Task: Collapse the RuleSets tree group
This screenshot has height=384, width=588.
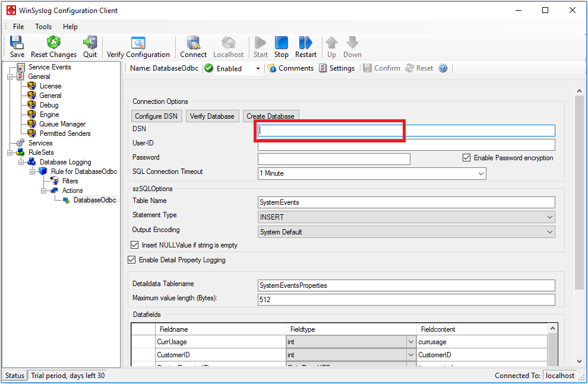Action: [10, 153]
